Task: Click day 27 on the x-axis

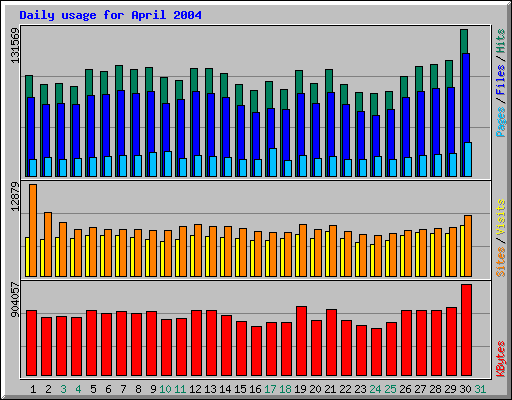Action: click(x=420, y=389)
